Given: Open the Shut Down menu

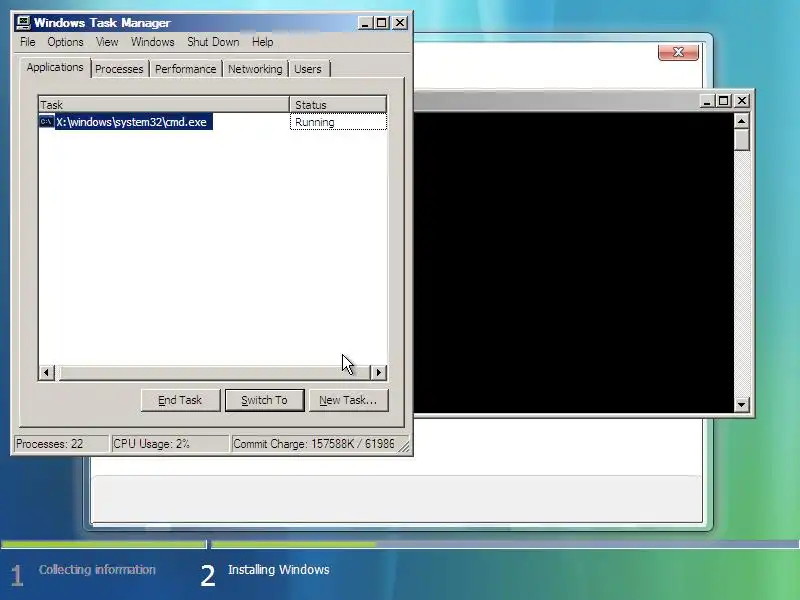Looking at the screenshot, I should pos(213,42).
